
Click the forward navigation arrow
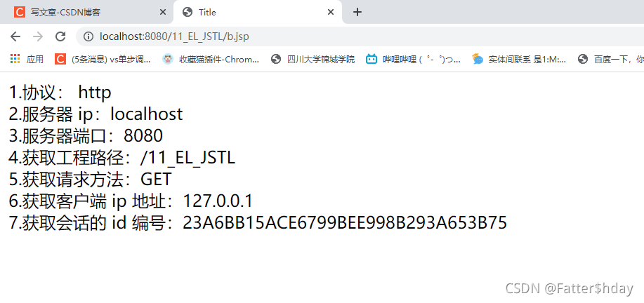[38, 37]
